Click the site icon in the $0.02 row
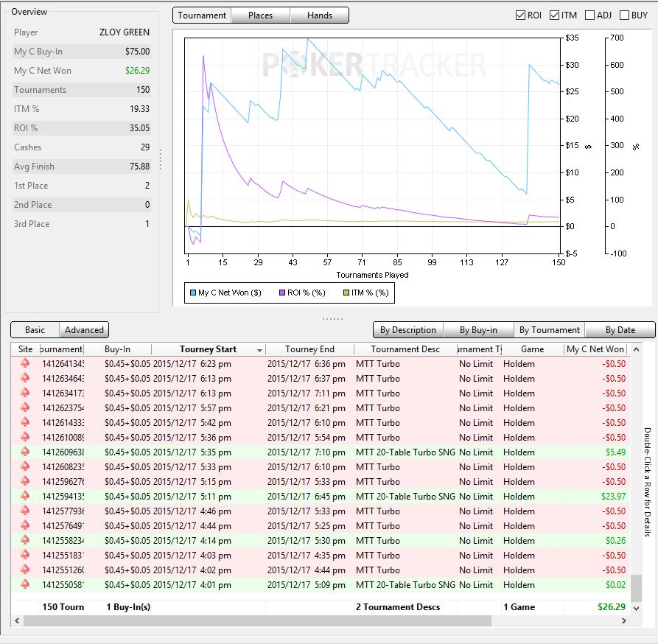The image size is (658, 644). click(x=25, y=585)
